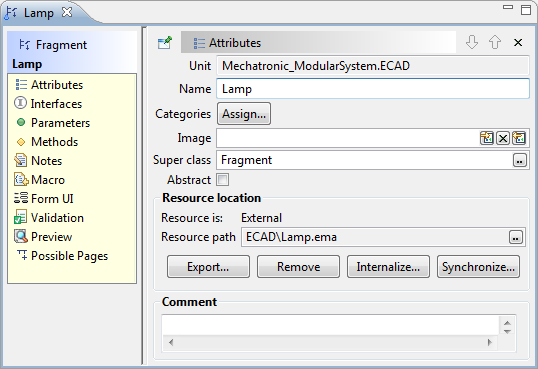Focus the Name field containing Lamp
The height and width of the screenshot is (369, 538).
click(x=373, y=89)
